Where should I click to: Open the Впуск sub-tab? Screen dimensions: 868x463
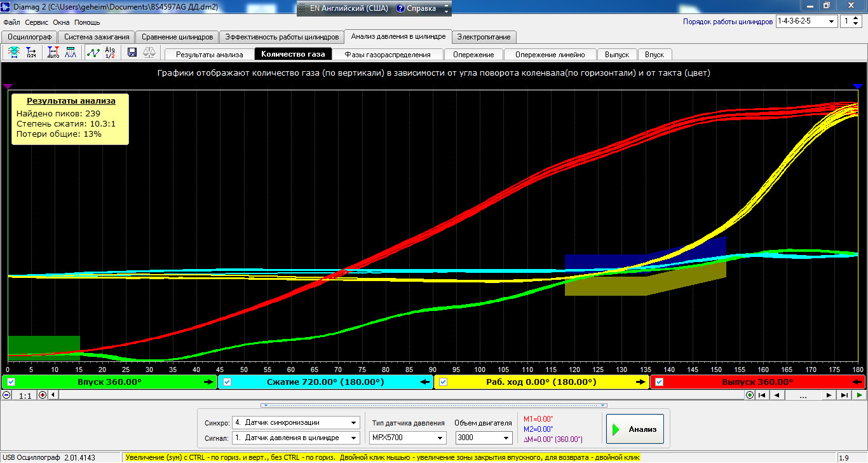tap(654, 55)
